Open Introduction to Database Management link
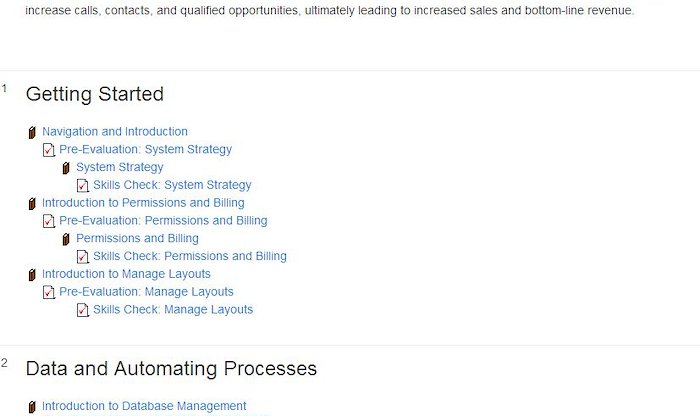 click(x=144, y=406)
